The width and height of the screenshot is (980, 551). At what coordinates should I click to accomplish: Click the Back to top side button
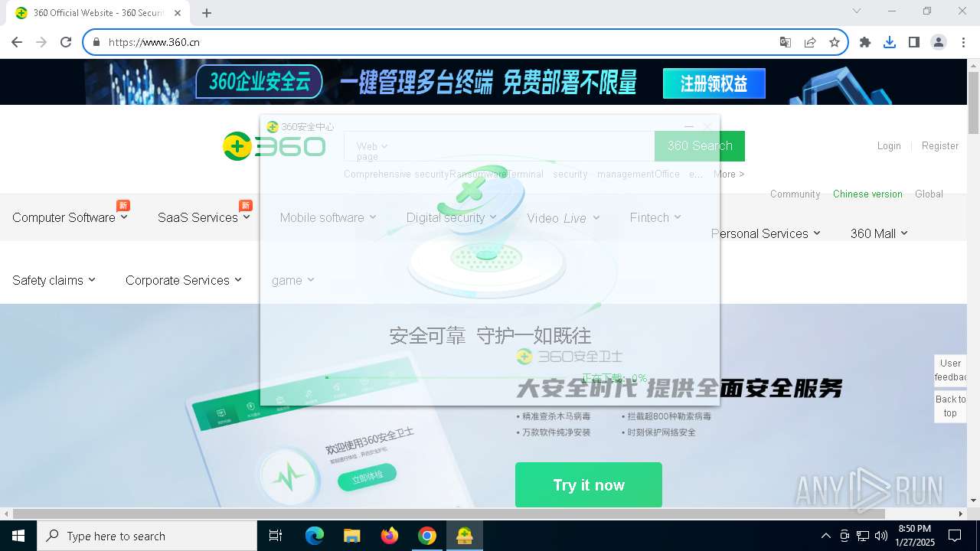(950, 406)
